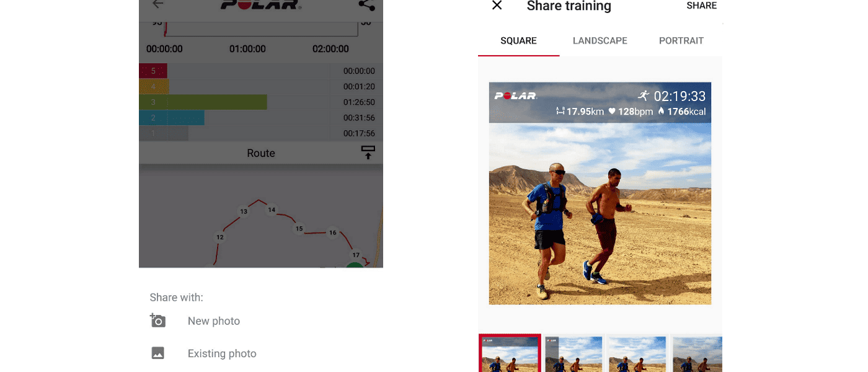Click the heart rate icon on photo
This screenshot has width=868, height=372.
coord(612,112)
